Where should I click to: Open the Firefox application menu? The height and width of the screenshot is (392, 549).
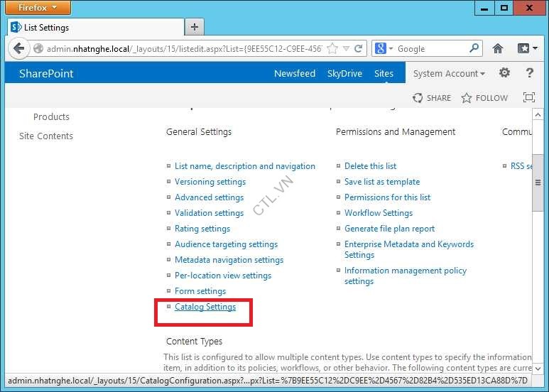[x=38, y=8]
